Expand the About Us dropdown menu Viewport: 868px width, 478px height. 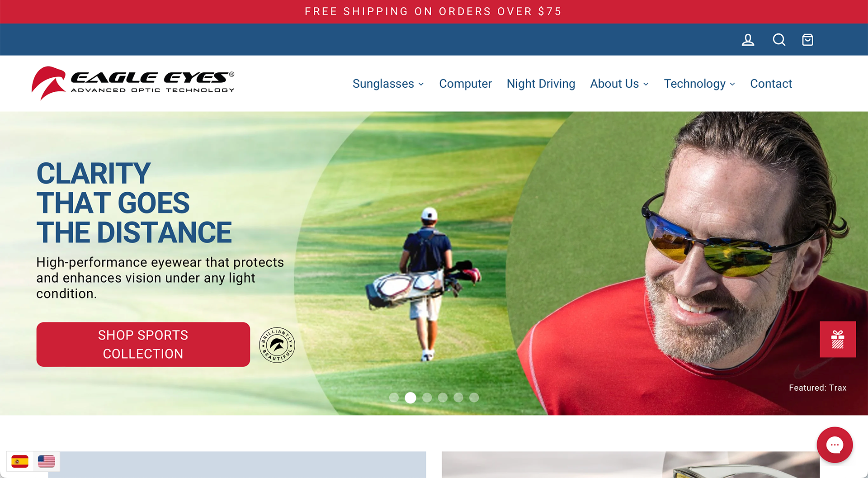click(619, 84)
